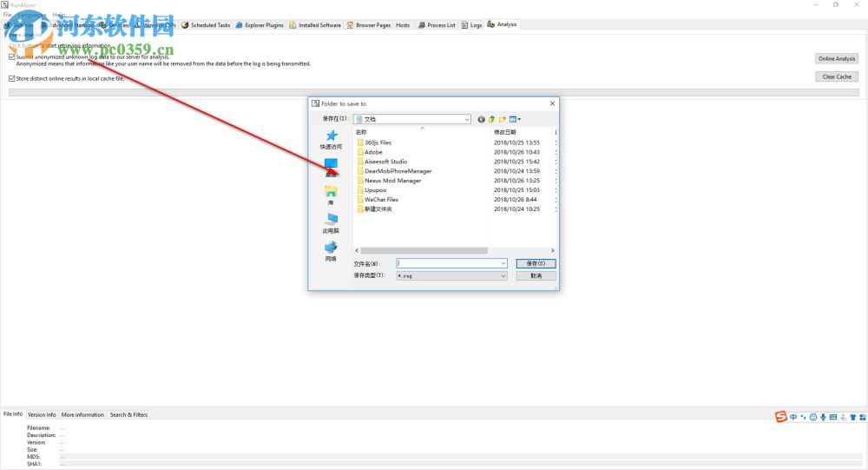The width and height of the screenshot is (868, 470).
Task: Select the libraries (库) shortcut in sidebar
Action: (x=331, y=195)
